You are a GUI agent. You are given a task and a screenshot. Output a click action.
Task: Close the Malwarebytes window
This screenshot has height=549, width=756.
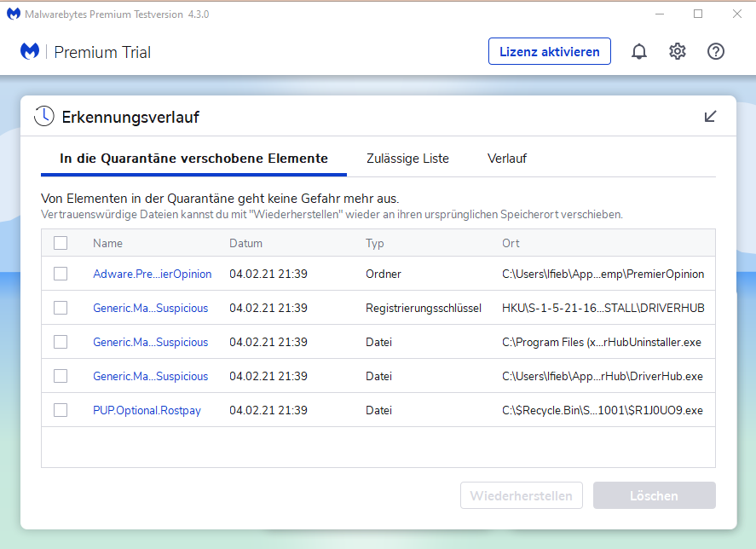pos(736,14)
